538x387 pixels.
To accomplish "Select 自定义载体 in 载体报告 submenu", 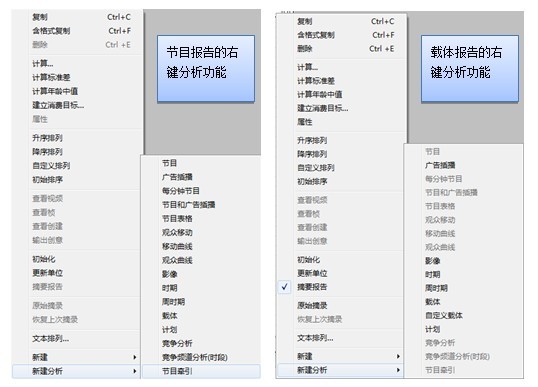I will click(x=444, y=315).
